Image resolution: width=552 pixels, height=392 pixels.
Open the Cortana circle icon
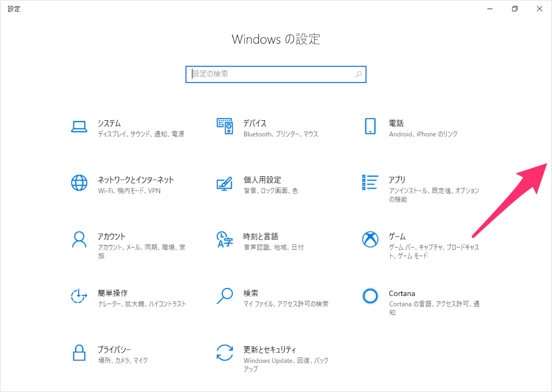370,296
